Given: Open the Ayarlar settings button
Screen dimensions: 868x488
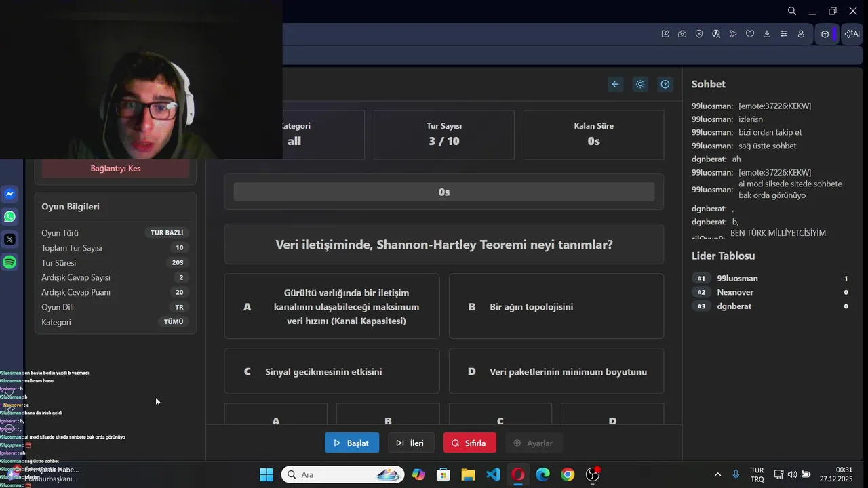Looking at the screenshot, I should (534, 443).
